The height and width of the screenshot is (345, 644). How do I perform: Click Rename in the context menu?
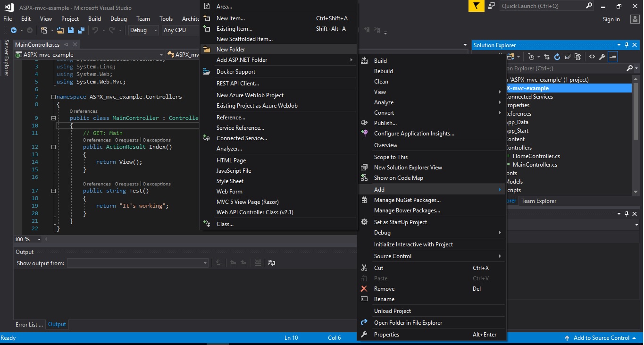coord(432,299)
